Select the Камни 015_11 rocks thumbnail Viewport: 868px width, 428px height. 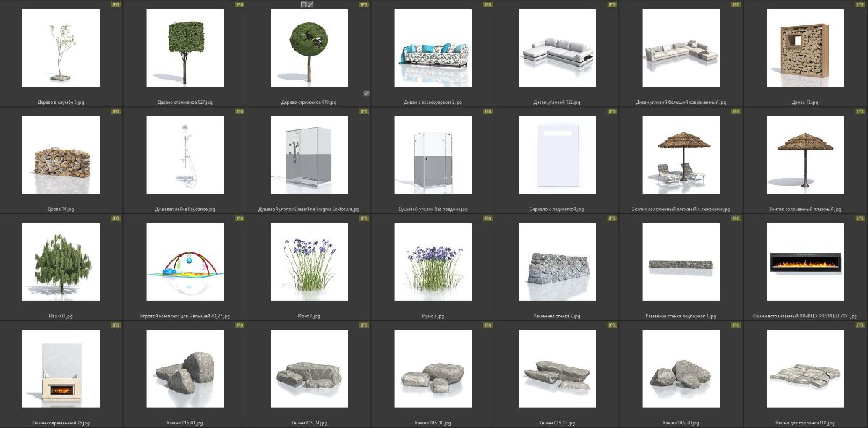[x=558, y=369]
